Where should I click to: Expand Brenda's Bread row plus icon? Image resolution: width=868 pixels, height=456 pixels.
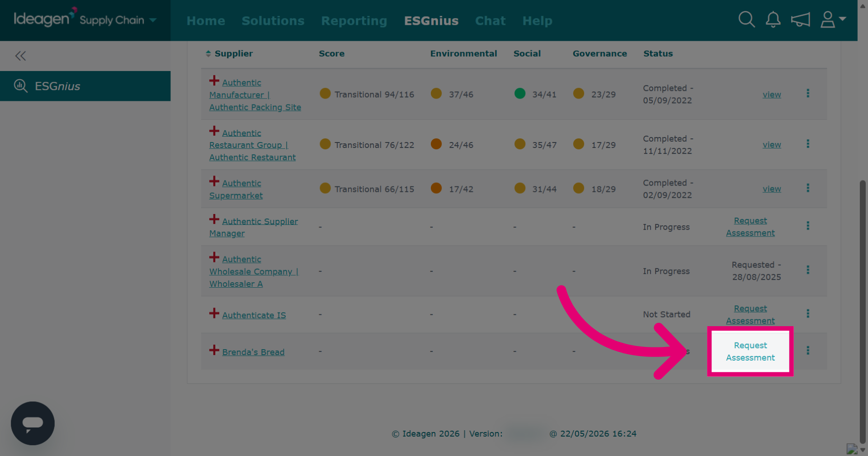(x=214, y=350)
